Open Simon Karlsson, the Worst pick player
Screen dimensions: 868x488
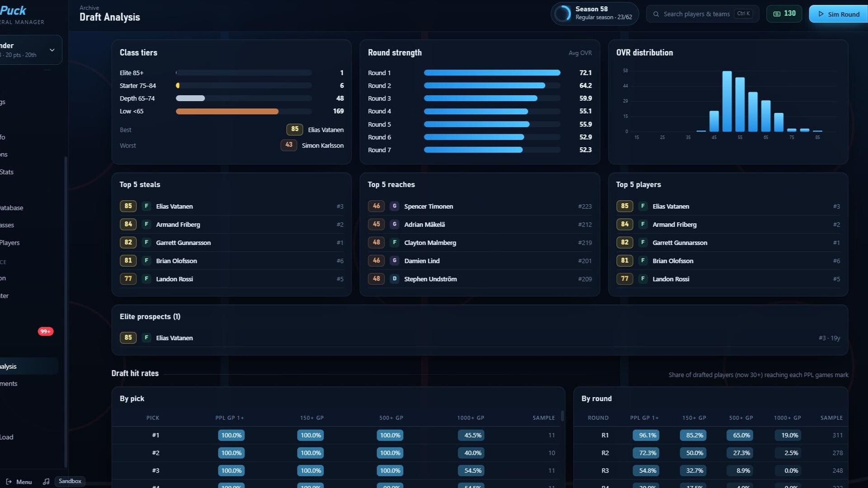click(323, 145)
